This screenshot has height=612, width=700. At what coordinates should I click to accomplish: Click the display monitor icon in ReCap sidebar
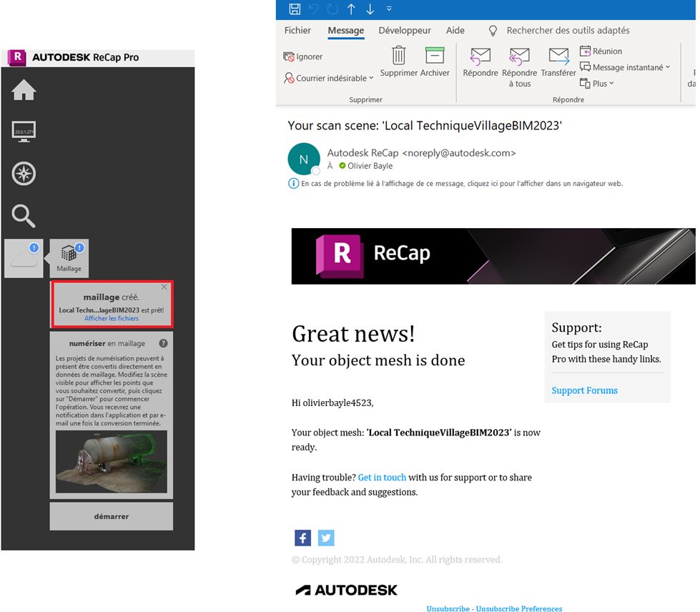click(x=24, y=132)
